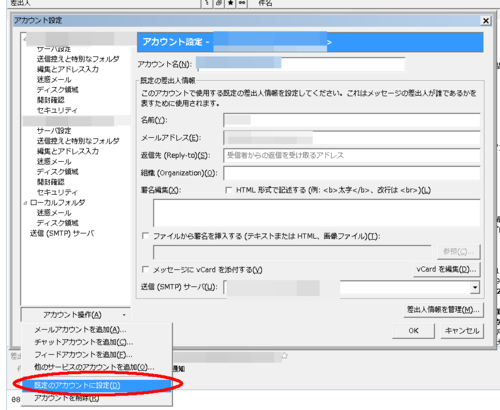Check ファイルから署名を挿入する option

click(x=145, y=236)
